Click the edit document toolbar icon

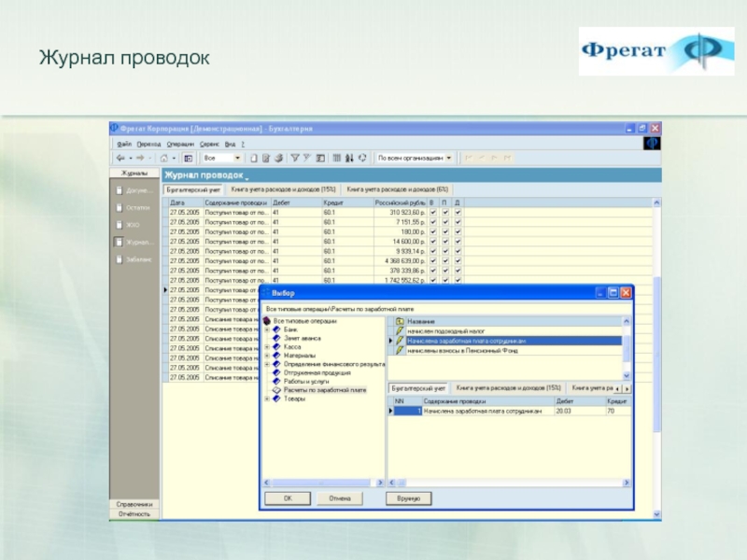tap(266, 158)
